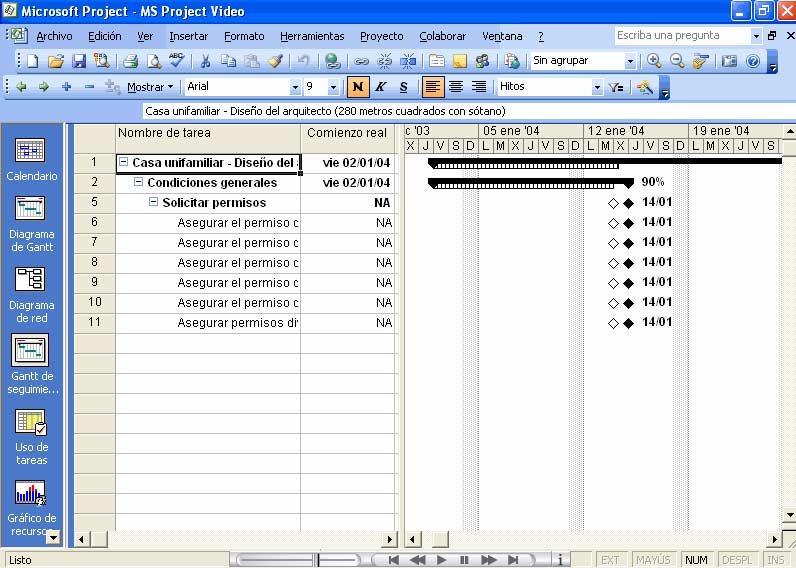Screen dimensions: 796x568
Task: Outdent task with green left arrow
Action: 21,87
